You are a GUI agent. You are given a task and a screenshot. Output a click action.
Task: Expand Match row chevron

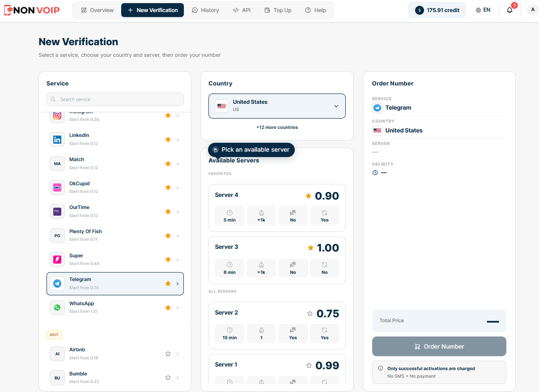click(178, 164)
